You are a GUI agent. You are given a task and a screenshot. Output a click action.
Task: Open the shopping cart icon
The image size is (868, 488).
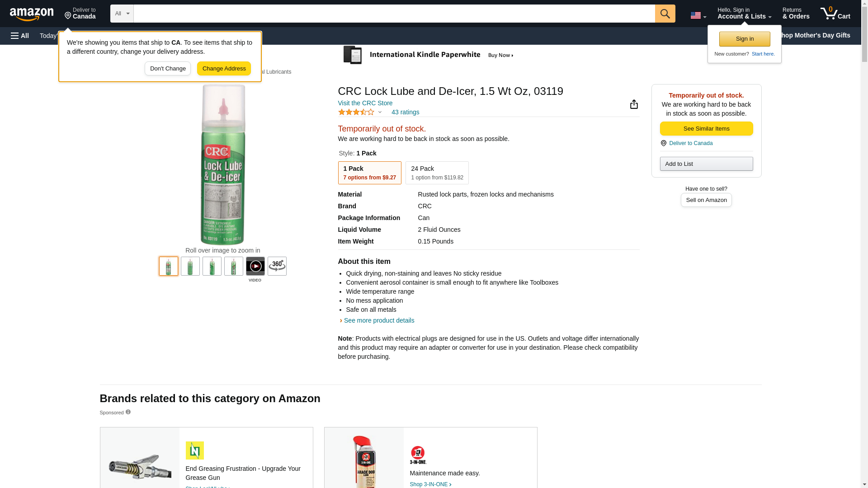(x=835, y=14)
